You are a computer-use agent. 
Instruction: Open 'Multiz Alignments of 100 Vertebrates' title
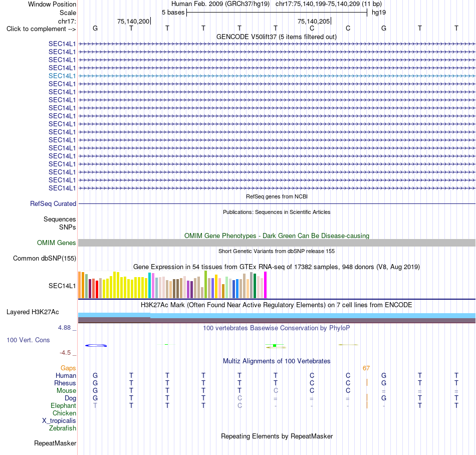pos(277,361)
